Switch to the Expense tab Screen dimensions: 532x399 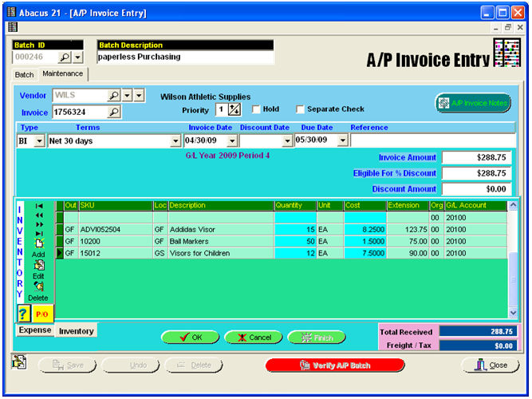point(35,330)
